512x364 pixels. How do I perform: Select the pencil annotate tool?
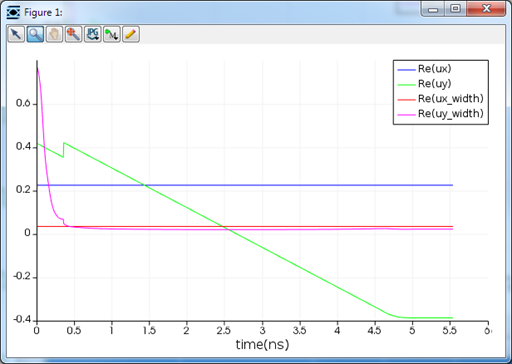131,34
